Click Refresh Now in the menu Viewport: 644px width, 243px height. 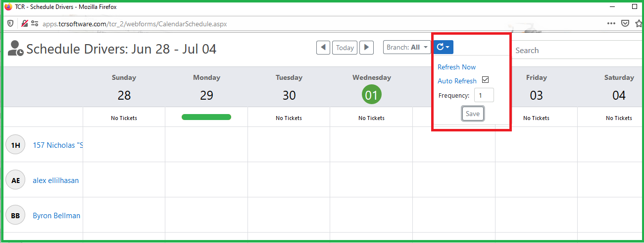(456, 67)
